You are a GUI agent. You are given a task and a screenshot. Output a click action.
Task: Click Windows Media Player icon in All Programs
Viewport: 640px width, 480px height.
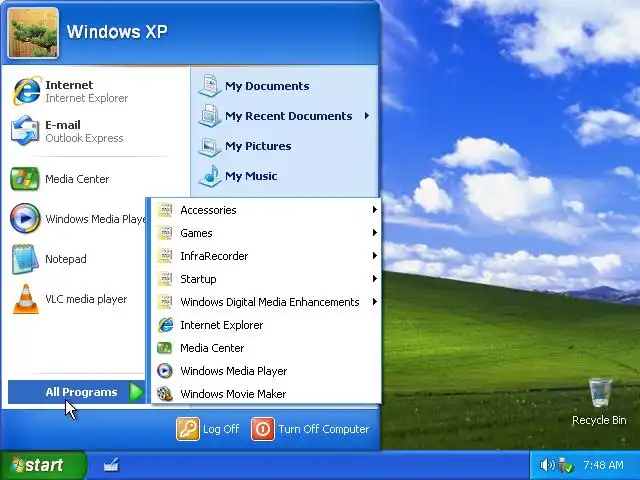(x=165, y=371)
